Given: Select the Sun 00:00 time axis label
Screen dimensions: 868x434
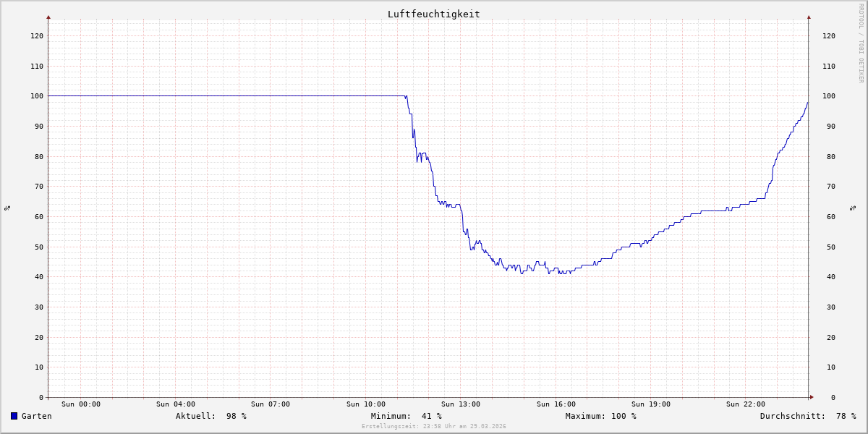Looking at the screenshot, I should [81, 404].
